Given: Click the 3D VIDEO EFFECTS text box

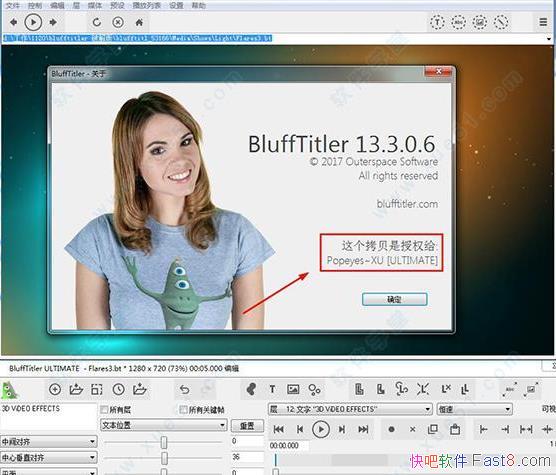Looking at the screenshot, I should pos(49,417).
